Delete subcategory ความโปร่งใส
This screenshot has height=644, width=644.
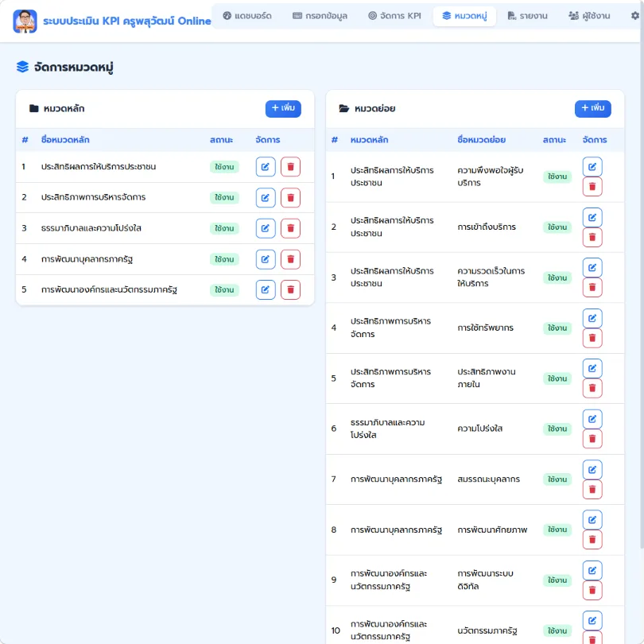(592, 439)
